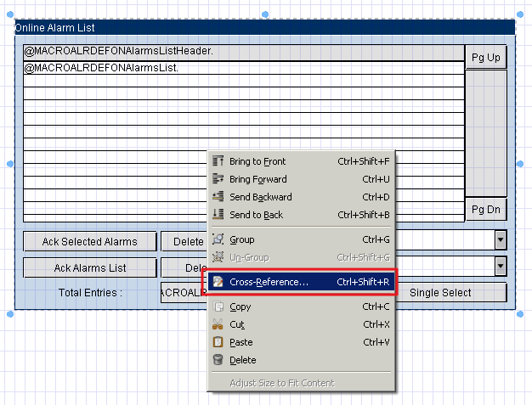Click the top-center selection handle
Screen dimensions: 532x405
[265, 14]
